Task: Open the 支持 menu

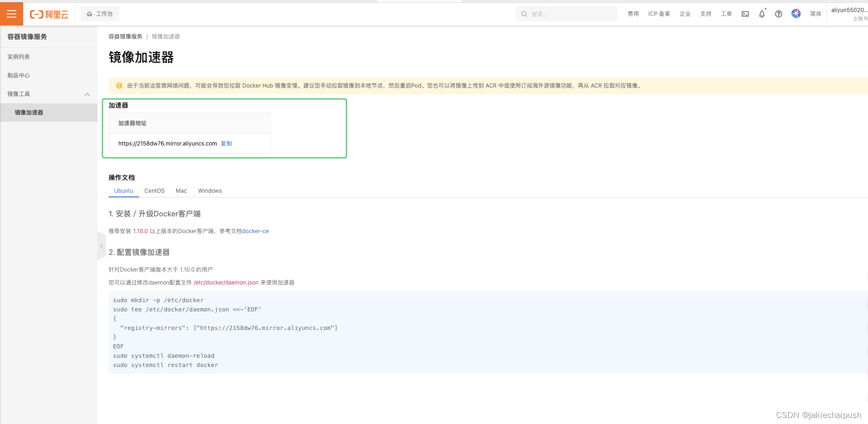Action: (706, 14)
